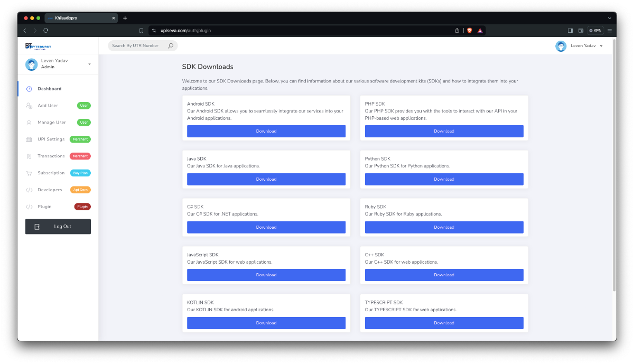Open the browser tab list chevron

(x=609, y=18)
